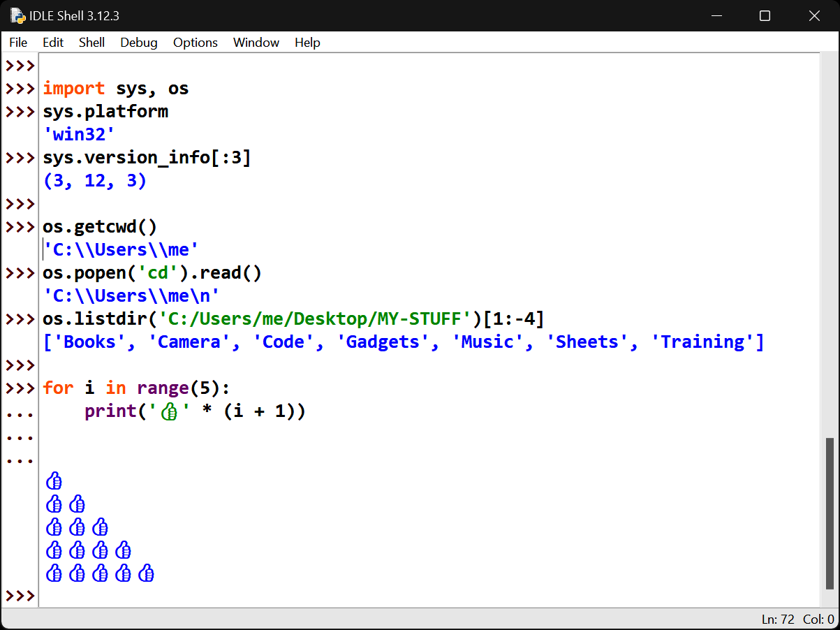Screen dimensions: 840x630
Task: Click the scrollbar track above the thumb
Action: point(830,244)
